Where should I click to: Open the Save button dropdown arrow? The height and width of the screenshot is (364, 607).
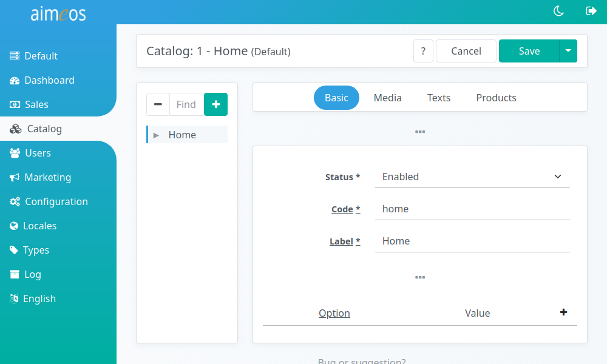pyautogui.click(x=568, y=51)
